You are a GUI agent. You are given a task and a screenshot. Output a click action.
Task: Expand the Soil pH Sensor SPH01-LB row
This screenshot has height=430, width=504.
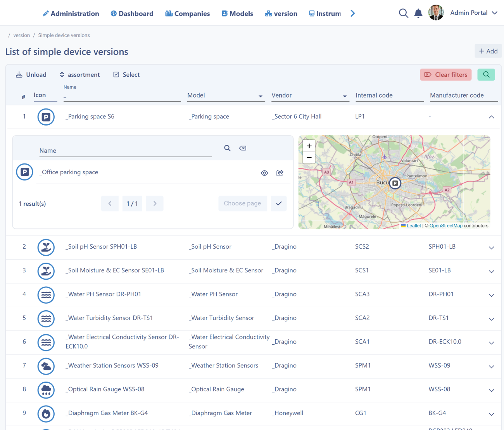pos(491,248)
